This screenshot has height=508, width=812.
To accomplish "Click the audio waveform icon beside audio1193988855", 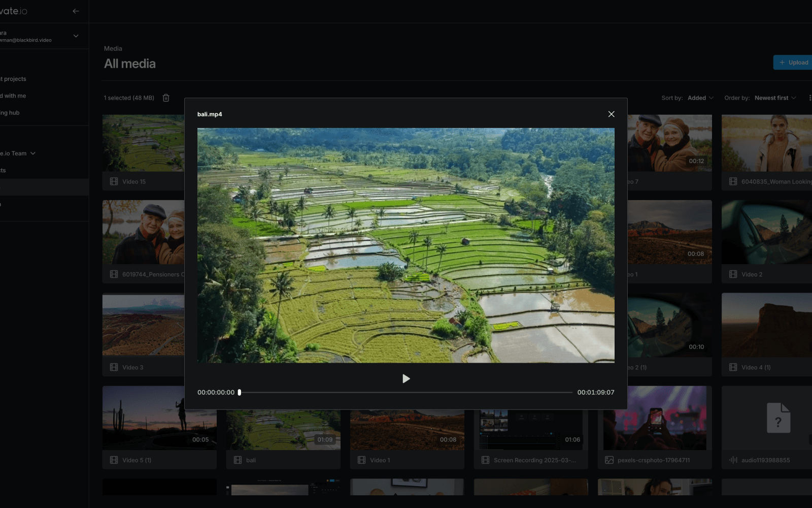I will point(733,460).
